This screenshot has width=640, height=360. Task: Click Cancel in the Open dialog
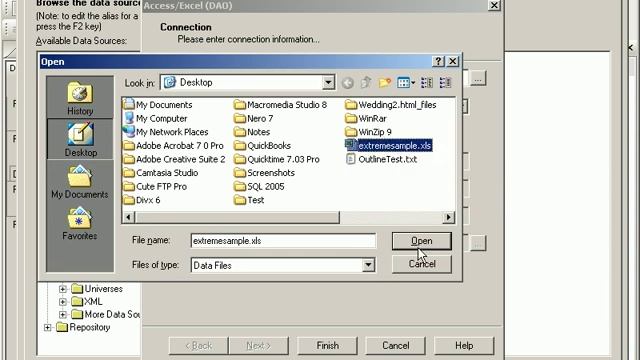(422, 264)
